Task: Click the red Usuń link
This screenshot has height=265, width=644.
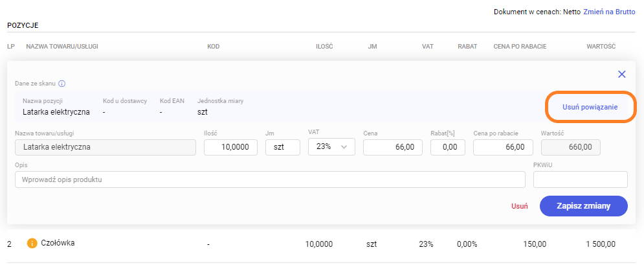Action: pos(520,206)
